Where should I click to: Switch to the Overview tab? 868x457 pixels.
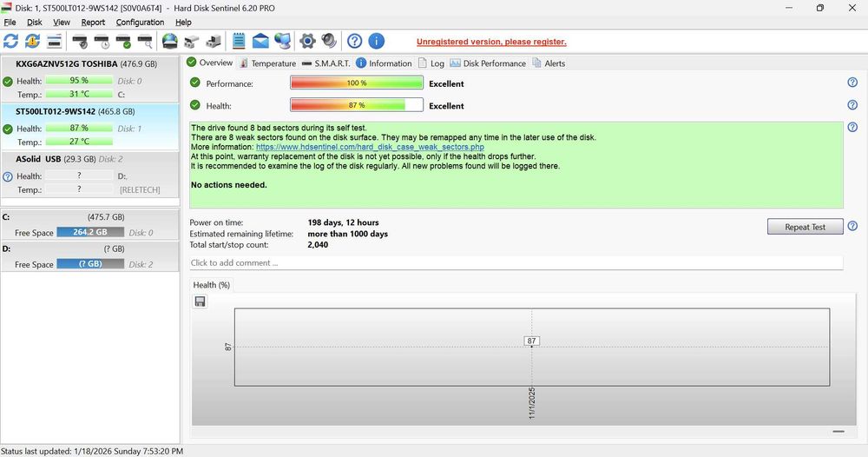point(210,63)
